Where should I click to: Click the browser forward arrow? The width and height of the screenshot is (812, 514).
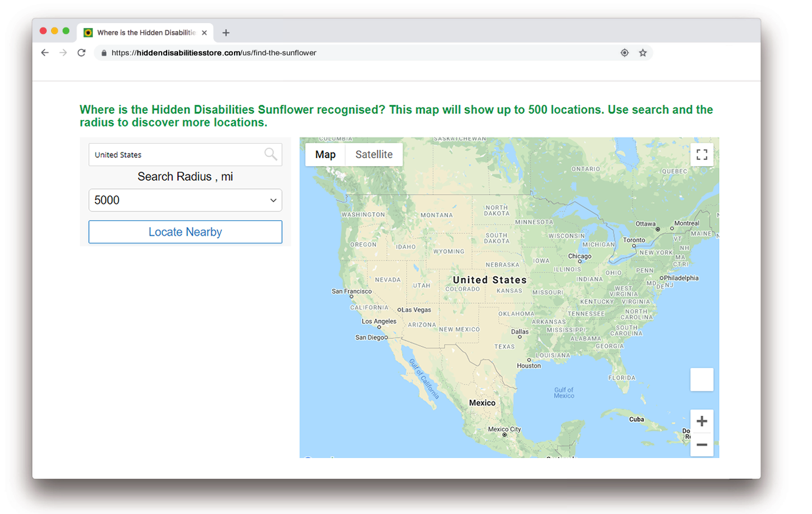point(63,53)
